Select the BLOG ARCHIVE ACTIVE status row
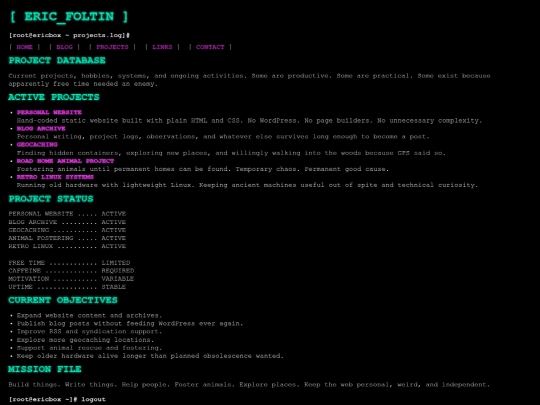 point(67,222)
